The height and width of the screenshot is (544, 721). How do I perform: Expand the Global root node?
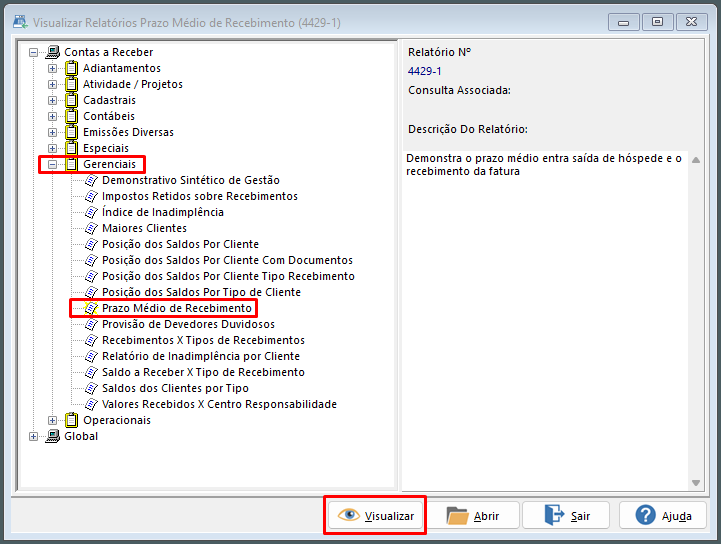33,436
